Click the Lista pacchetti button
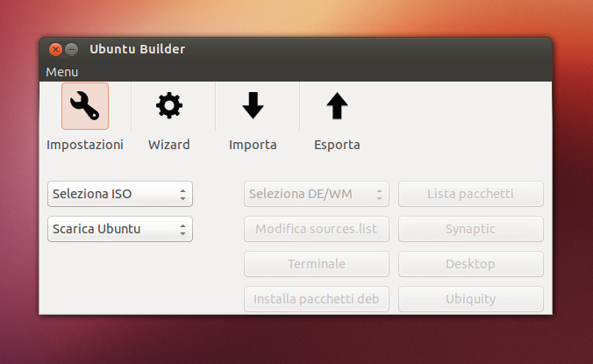Image resolution: width=593 pixels, height=364 pixels. click(x=471, y=194)
